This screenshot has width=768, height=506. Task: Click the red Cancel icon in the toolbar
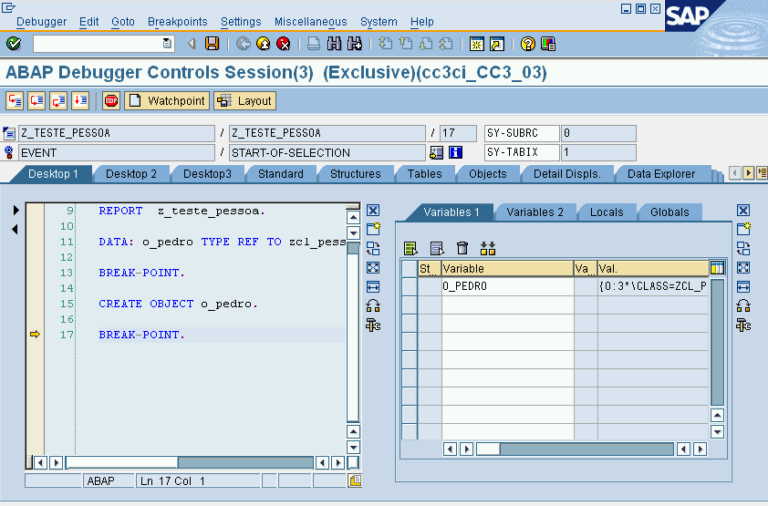pos(283,44)
